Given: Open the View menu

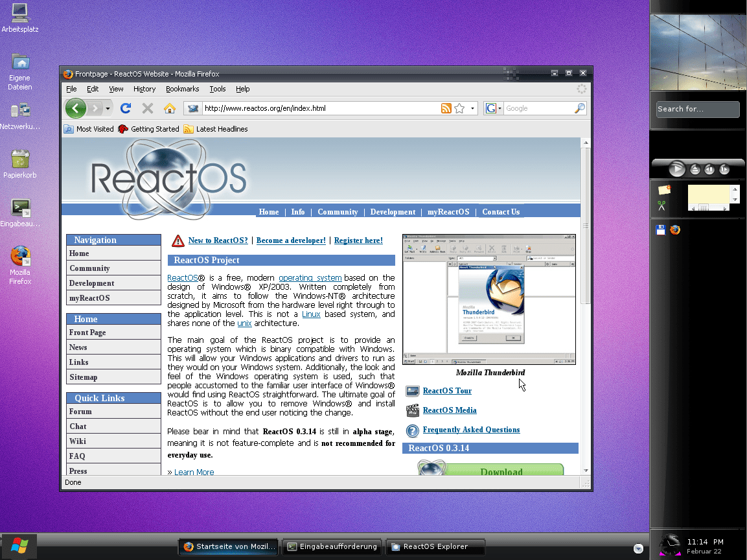Looking at the screenshot, I should coord(116,89).
